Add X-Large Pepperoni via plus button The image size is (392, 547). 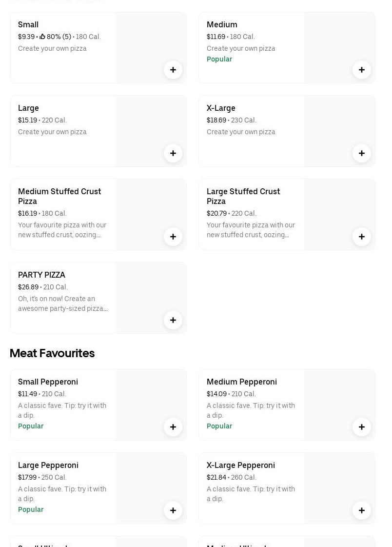coord(362,510)
